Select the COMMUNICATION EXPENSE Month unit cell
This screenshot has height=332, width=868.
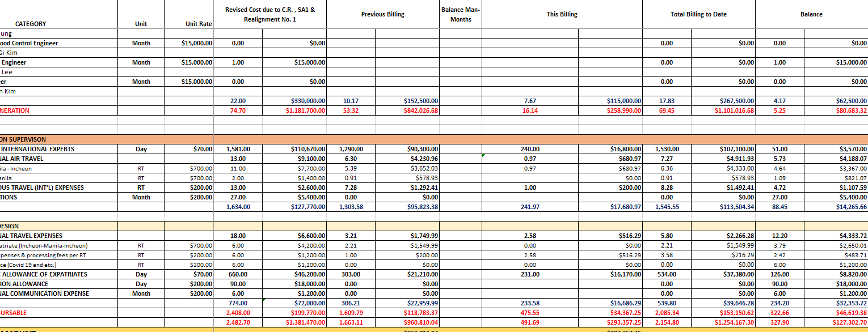point(140,293)
